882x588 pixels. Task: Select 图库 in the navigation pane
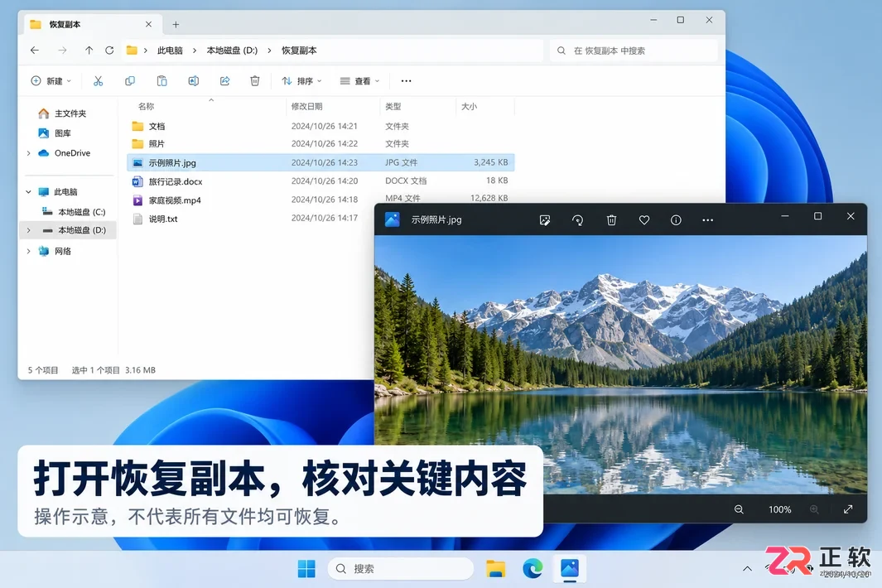(x=55, y=133)
